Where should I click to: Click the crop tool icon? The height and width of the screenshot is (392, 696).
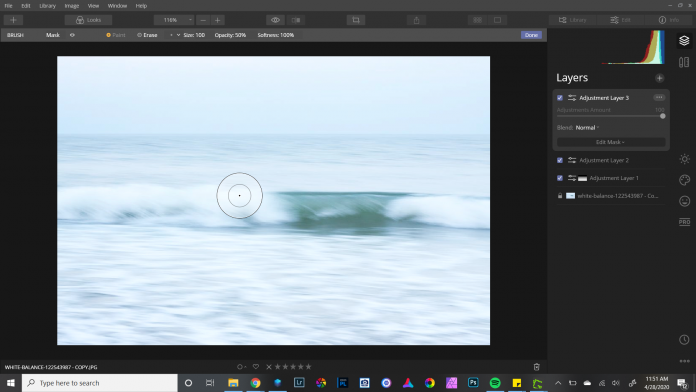356,20
